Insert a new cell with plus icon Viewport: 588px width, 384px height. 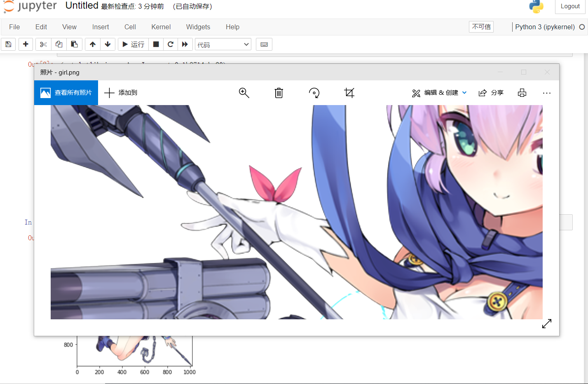[x=26, y=44]
